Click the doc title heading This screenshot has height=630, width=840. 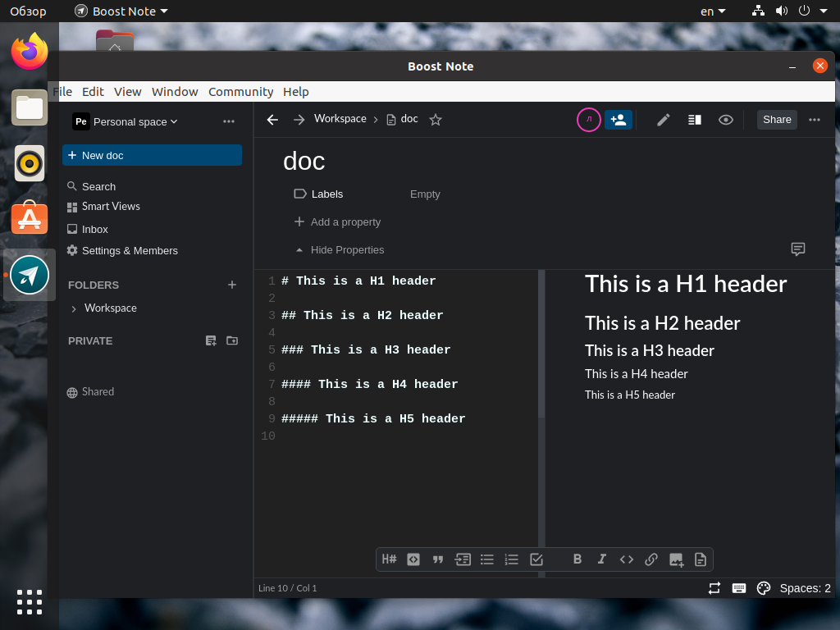pos(304,161)
